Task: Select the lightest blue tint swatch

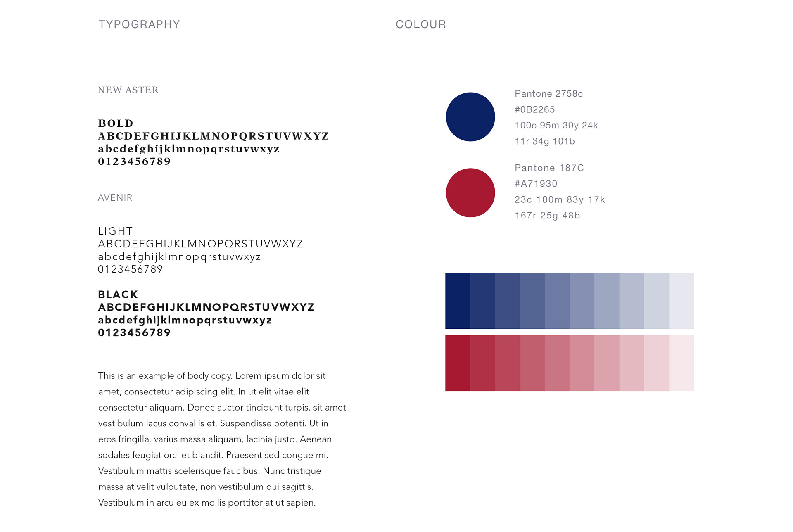Action: 681,301
